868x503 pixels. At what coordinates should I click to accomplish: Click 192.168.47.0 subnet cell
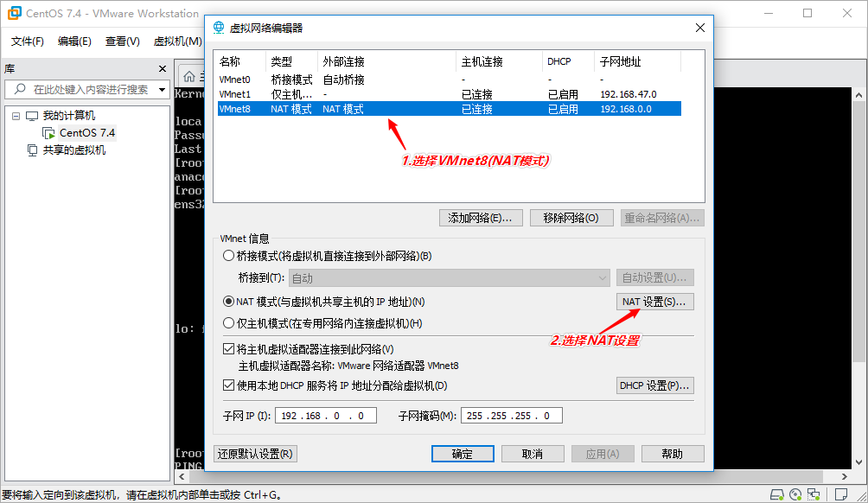point(629,94)
